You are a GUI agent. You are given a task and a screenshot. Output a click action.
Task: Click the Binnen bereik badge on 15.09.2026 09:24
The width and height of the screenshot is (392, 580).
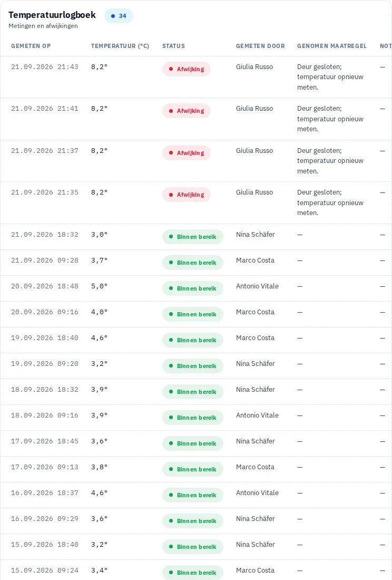coord(192,573)
